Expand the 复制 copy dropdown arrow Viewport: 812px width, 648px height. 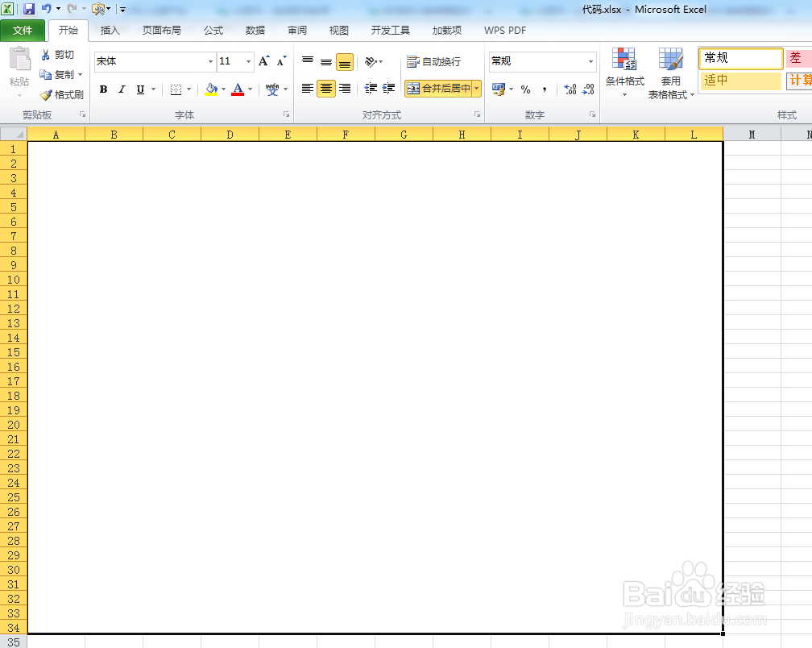pos(81,75)
